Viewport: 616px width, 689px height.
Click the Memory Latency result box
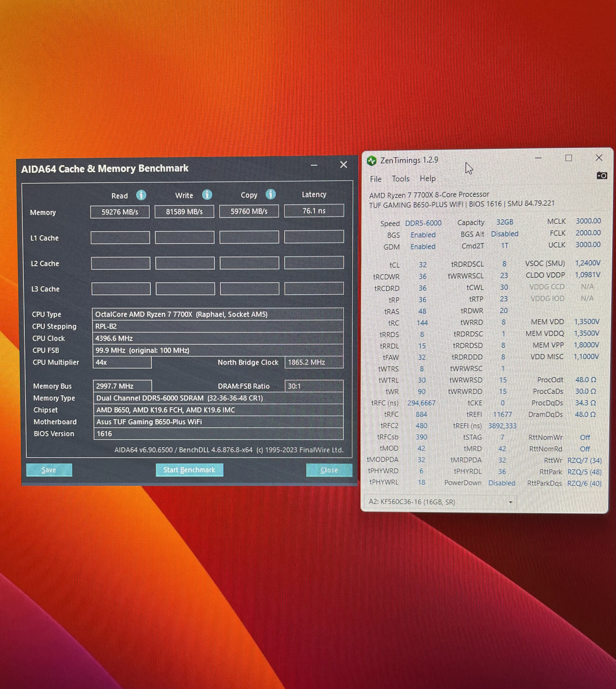click(314, 210)
